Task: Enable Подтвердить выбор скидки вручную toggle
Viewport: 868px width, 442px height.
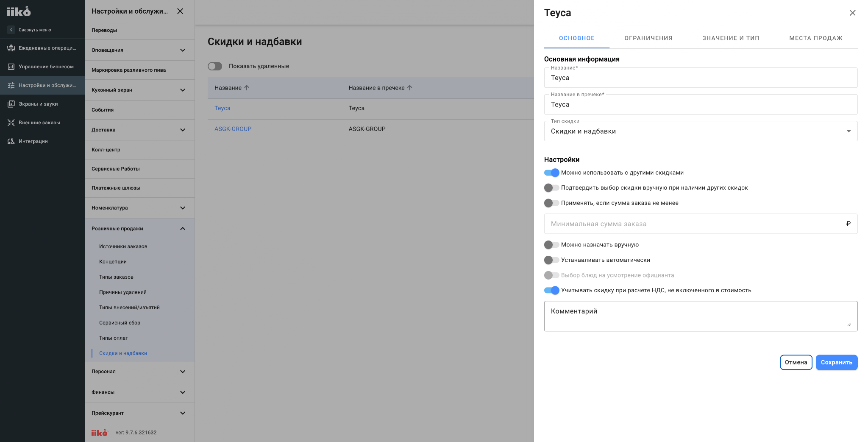Action: click(552, 188)
